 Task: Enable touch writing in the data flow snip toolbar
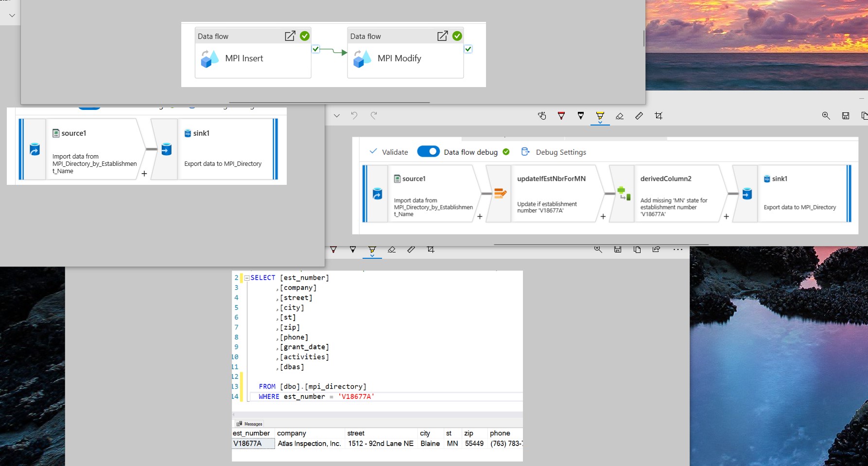click(x=542, y=116)
